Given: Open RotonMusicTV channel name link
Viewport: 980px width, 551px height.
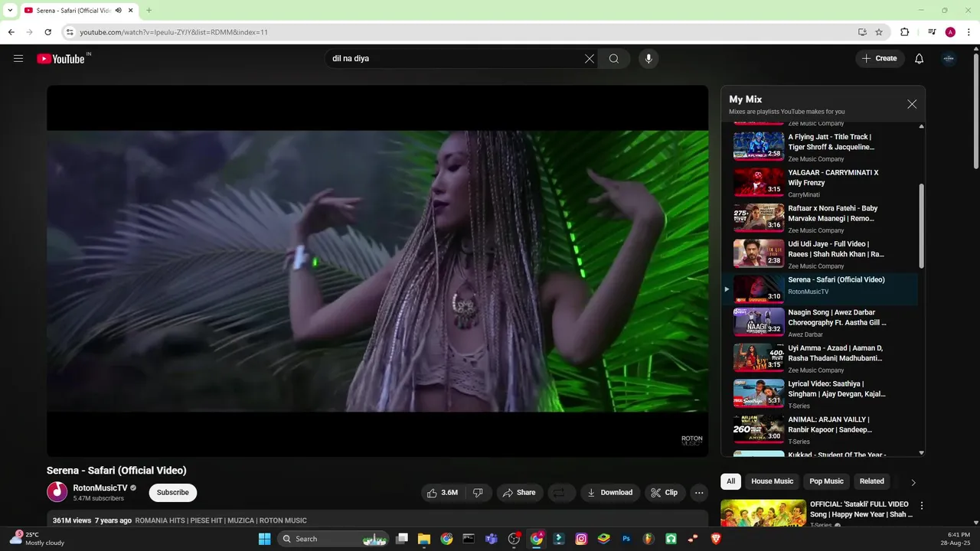Looking at the screenshot, I should (100, 488).
